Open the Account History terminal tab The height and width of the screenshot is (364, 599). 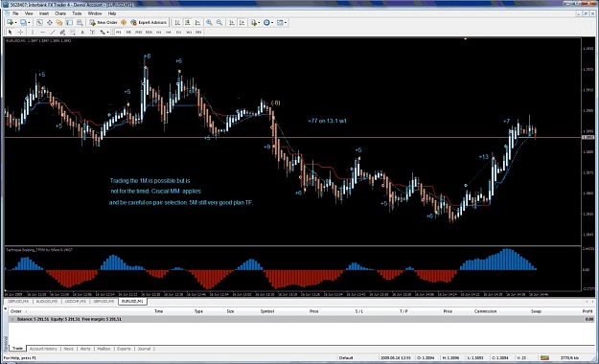click(43, 349)
